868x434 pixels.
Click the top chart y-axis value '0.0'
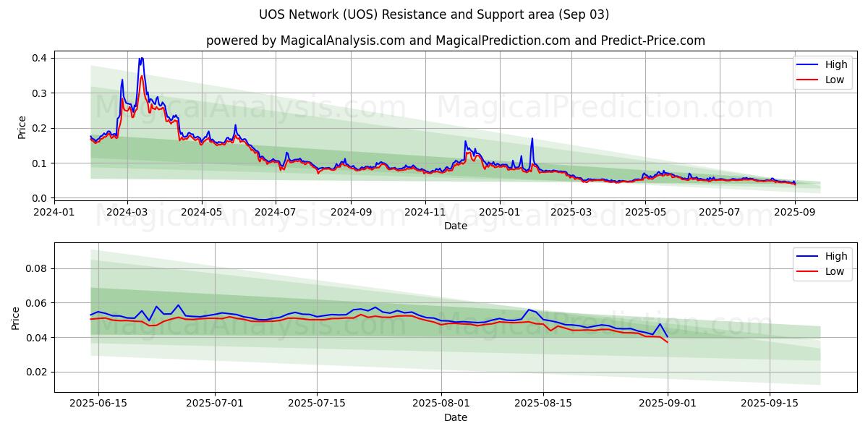(39, 198)
